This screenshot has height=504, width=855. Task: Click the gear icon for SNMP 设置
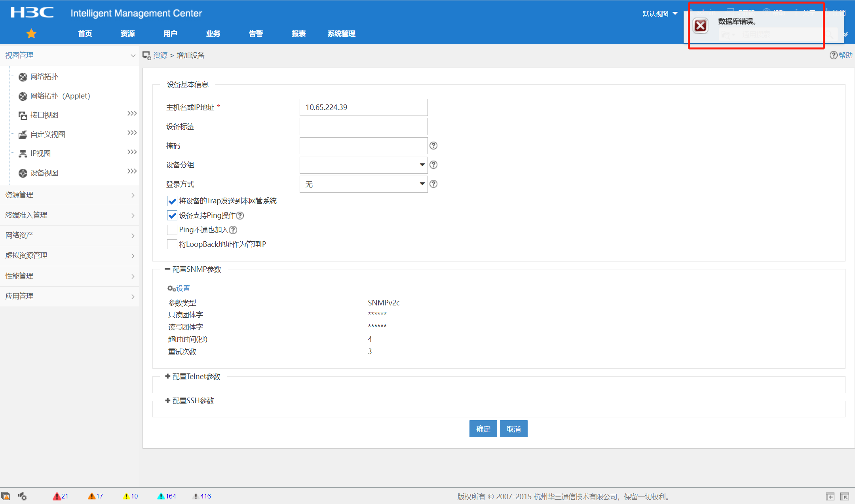point(171,288)
